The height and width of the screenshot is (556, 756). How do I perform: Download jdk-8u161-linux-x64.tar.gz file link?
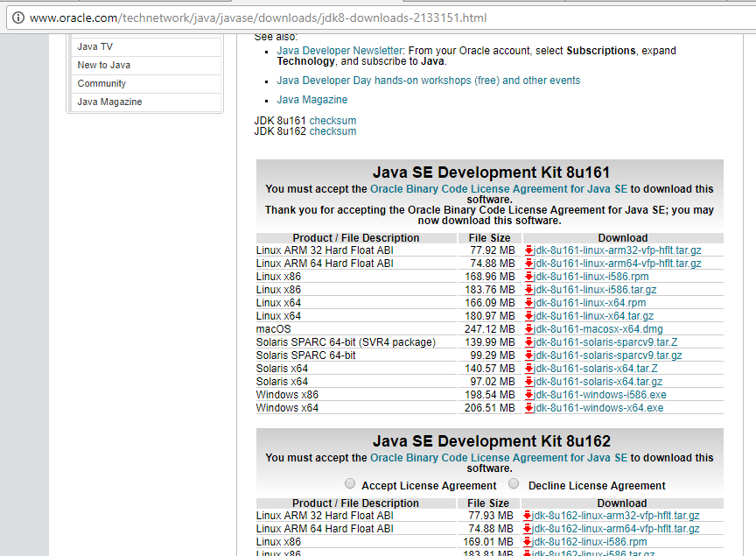(593, 315)
